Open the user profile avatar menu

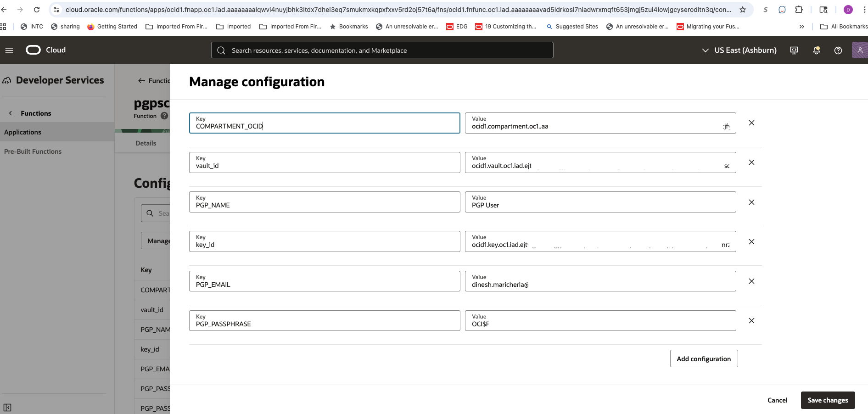pyautogui.click(x=860, y=50)
